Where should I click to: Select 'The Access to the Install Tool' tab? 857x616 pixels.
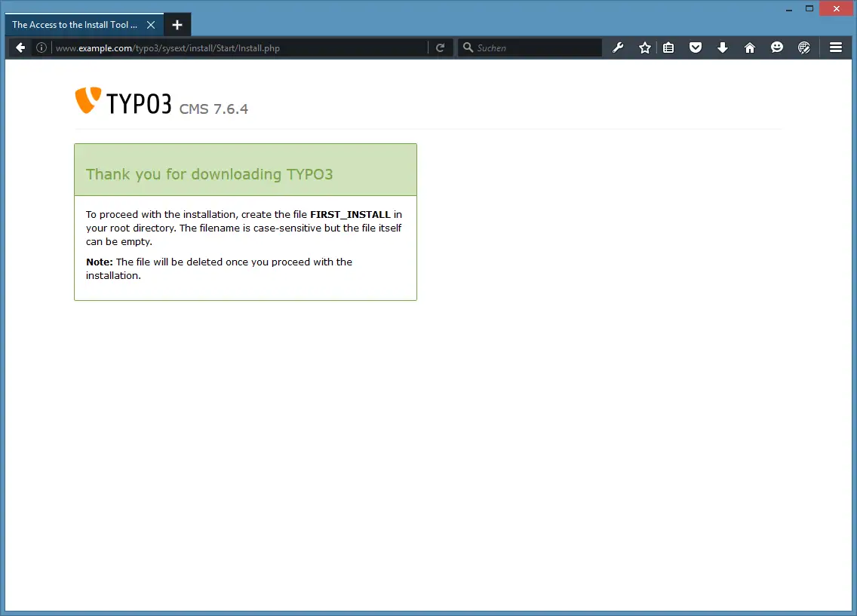[84, 25]
